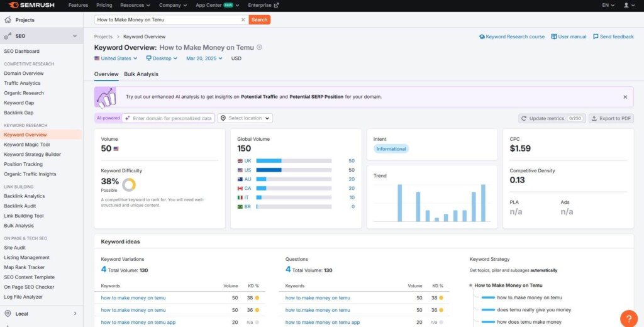
Task: Click the UK volume bar
Action: [294, 161]
